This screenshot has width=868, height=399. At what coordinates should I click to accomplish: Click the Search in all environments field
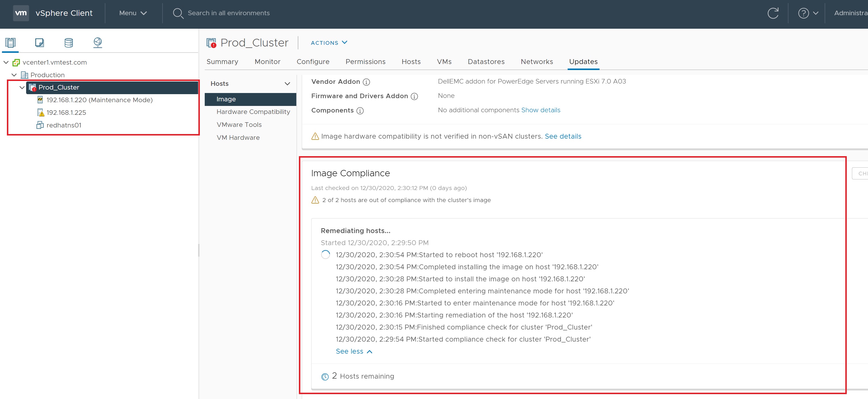tap(229, 13)
